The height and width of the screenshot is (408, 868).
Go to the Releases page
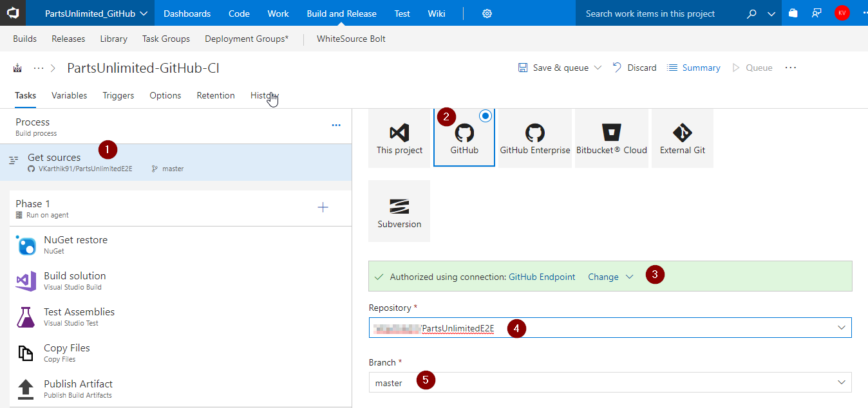pos(68,39)
